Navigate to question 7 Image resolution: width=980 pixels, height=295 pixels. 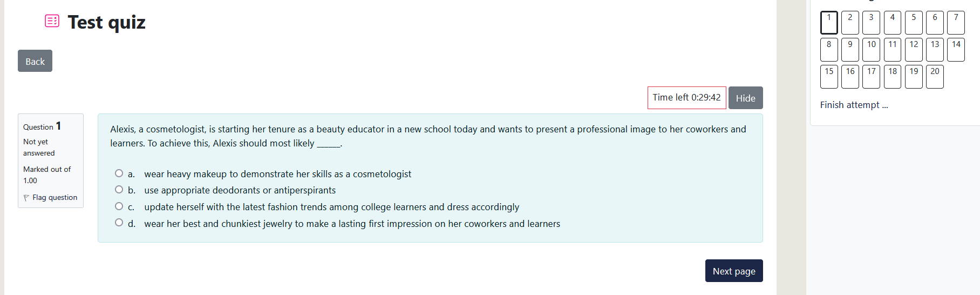956,23
